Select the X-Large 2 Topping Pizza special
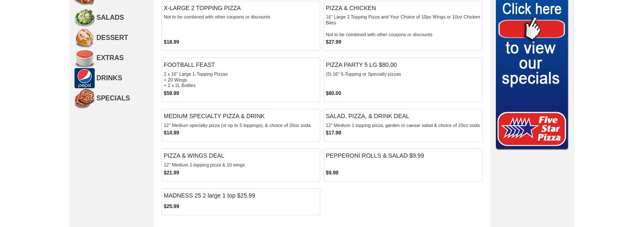 [x=202, y=8]
